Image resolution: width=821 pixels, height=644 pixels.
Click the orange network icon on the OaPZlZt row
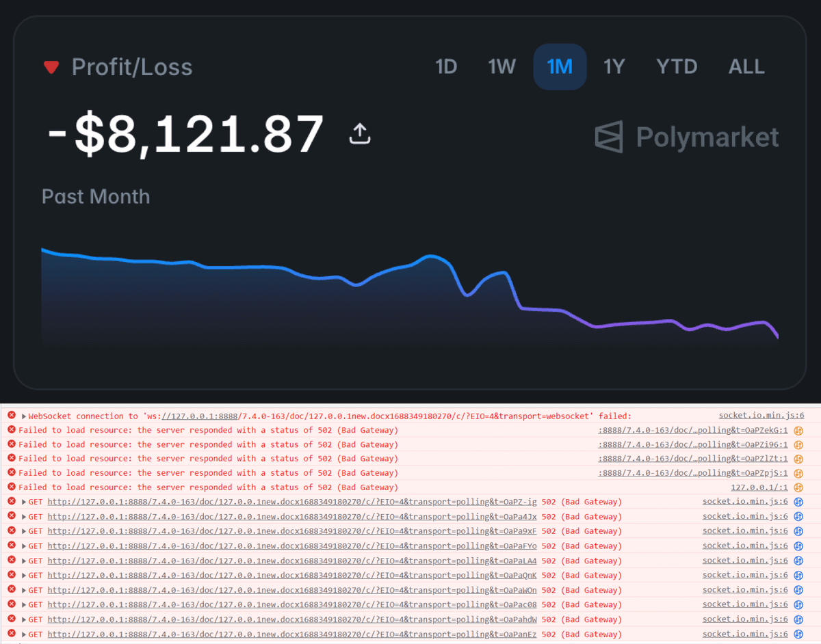[798, 459]
